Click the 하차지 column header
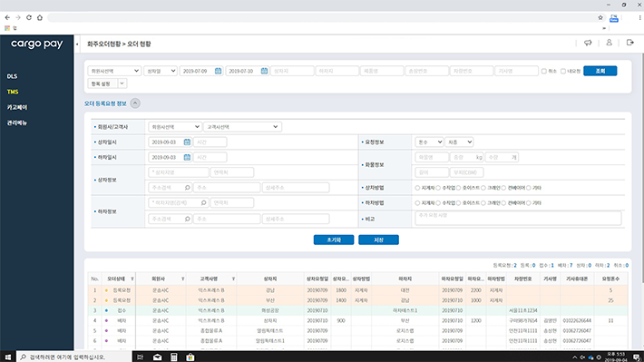This screenshot has height=362, width=644. 405,279
